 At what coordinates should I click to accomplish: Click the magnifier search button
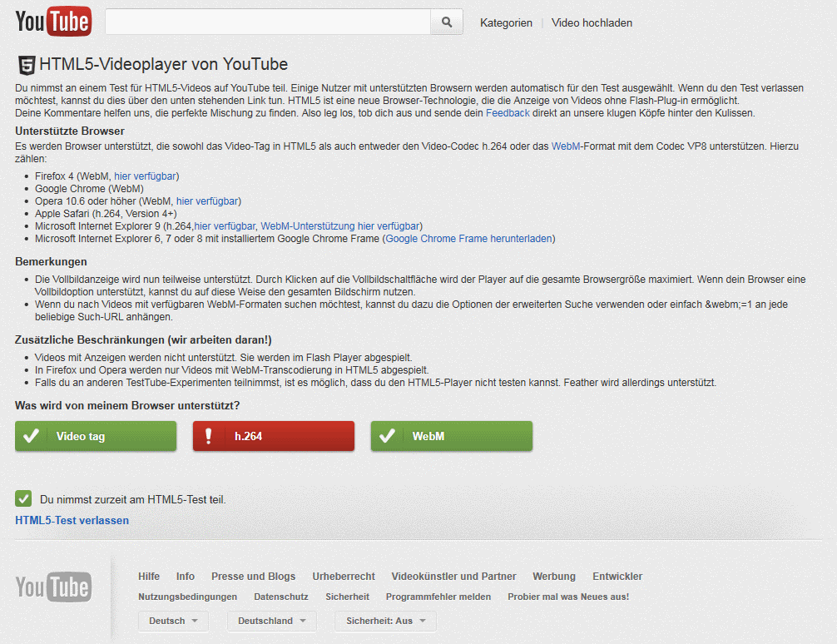click(447, 22)
